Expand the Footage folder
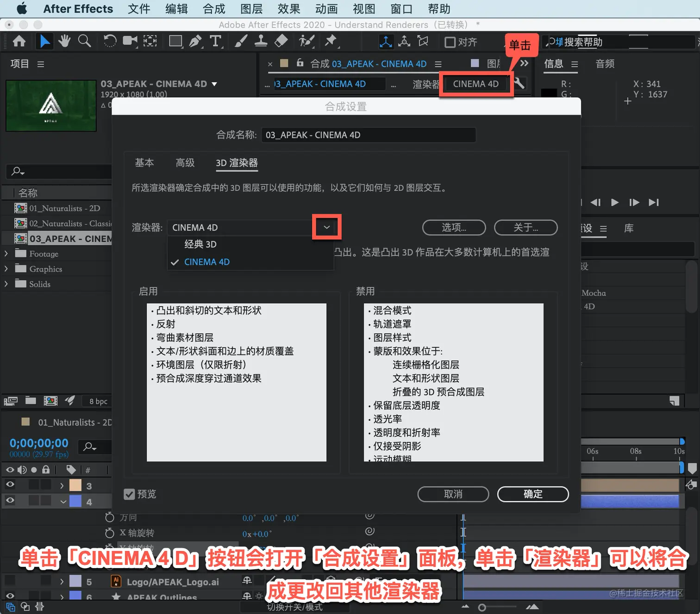The width and height of the screenshot is (700, 614). coord(6,254)
